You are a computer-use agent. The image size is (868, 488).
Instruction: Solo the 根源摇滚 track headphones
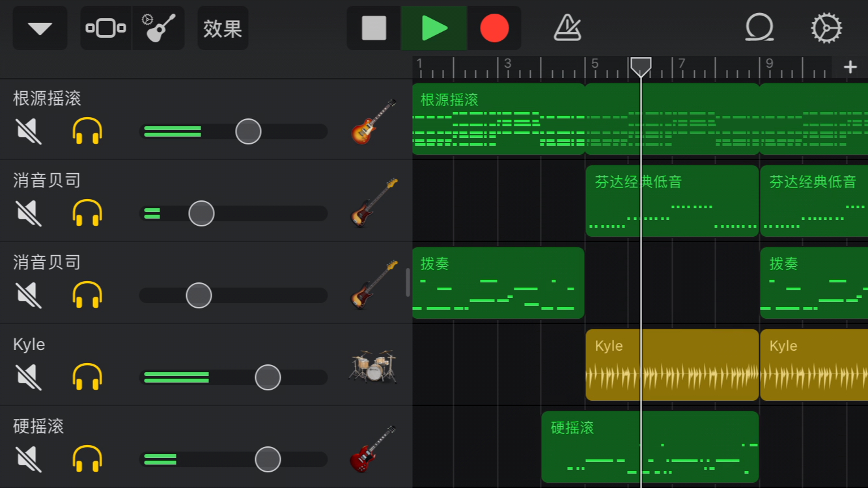pos(87,131)
